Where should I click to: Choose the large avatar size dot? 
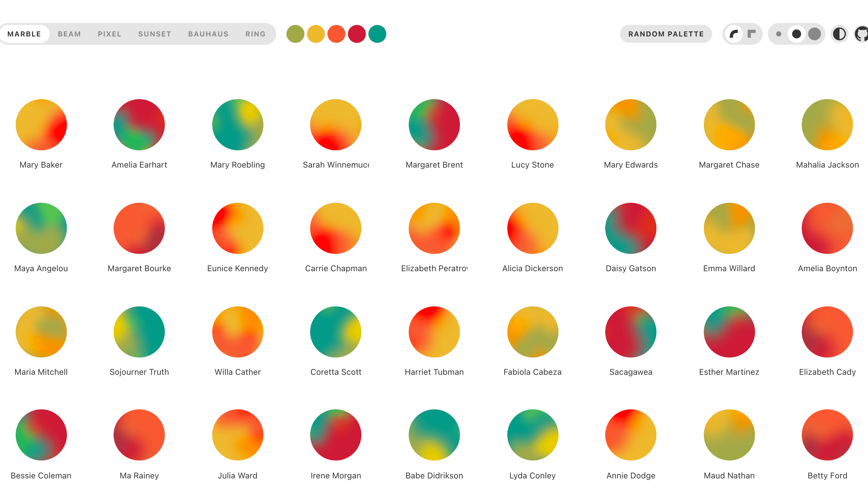pyautogui.click(x=815, y=34)
